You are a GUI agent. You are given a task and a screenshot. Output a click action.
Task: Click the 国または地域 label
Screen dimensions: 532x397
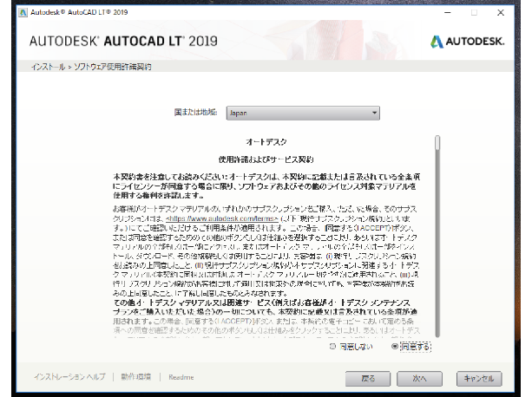[196, 112]
